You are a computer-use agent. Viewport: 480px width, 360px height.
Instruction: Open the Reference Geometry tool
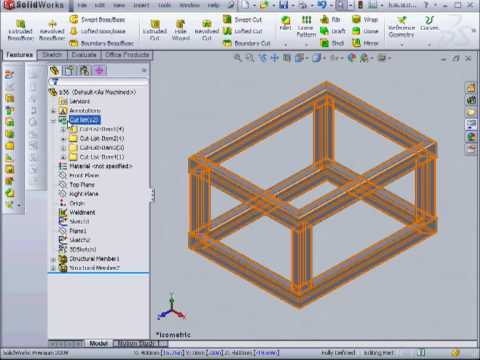point(402,27)
